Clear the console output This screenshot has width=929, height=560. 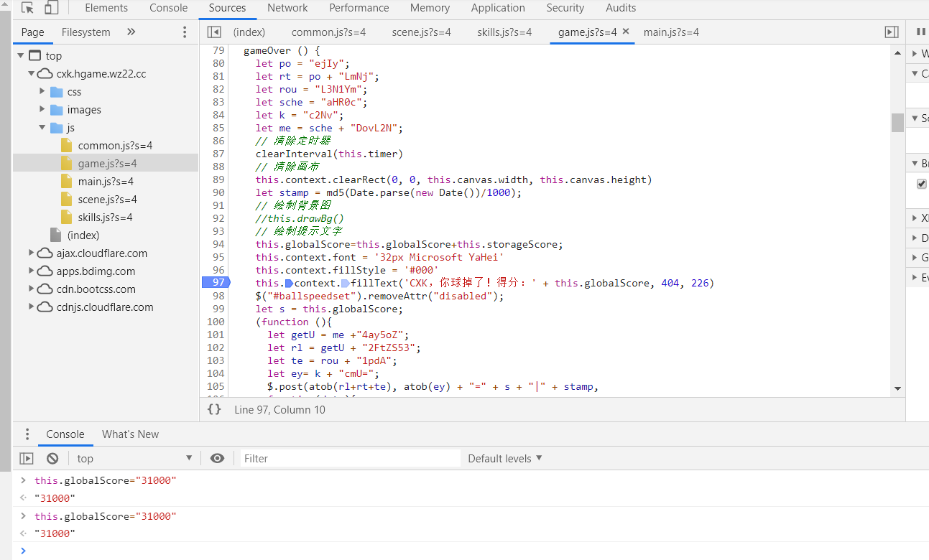(52, 459)
